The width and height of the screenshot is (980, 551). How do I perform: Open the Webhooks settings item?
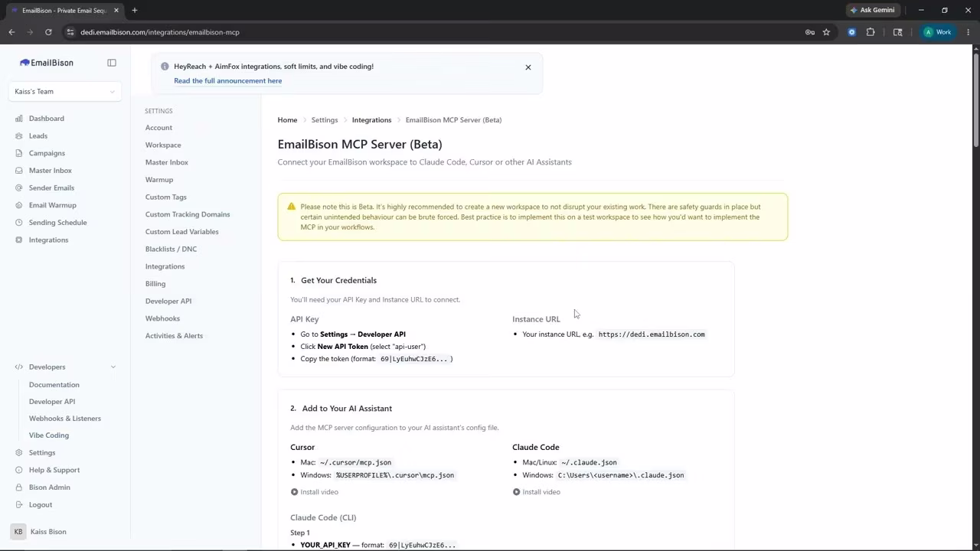tap(162, 318)
